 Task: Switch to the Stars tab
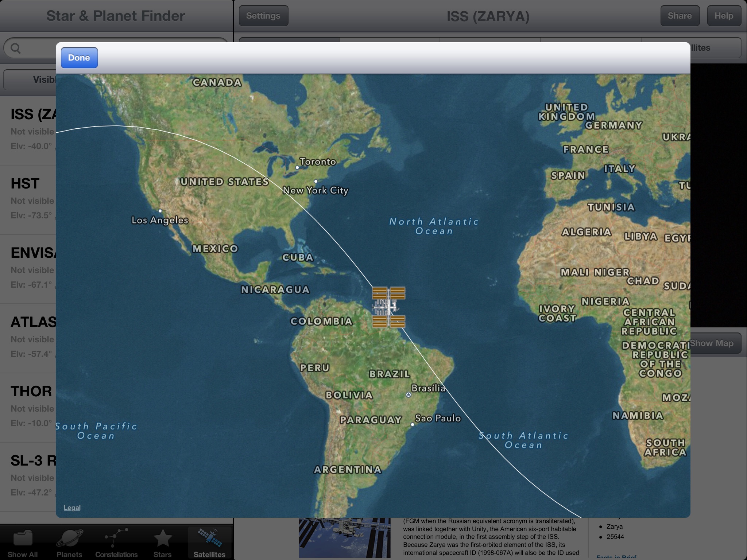[163, 543]
